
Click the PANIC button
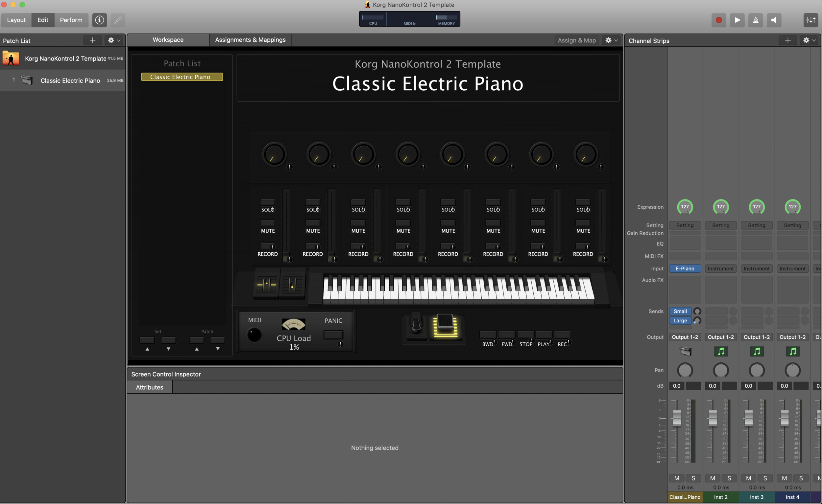[333, 334]
